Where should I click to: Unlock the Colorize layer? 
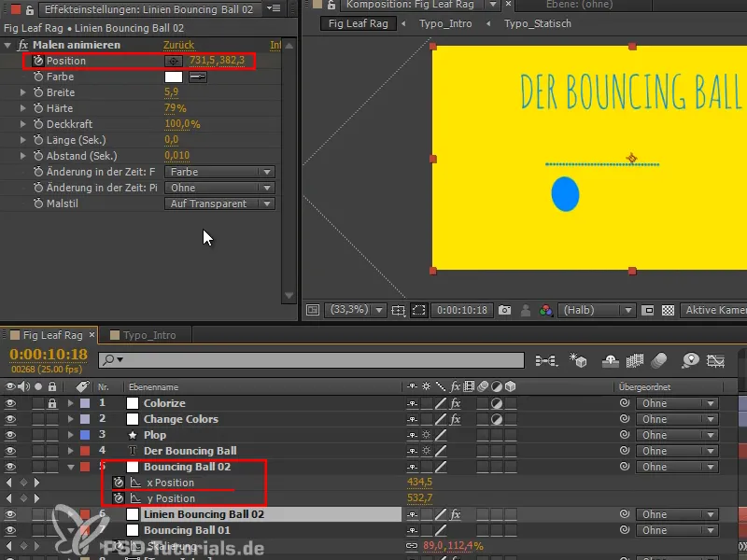[52, 403]
